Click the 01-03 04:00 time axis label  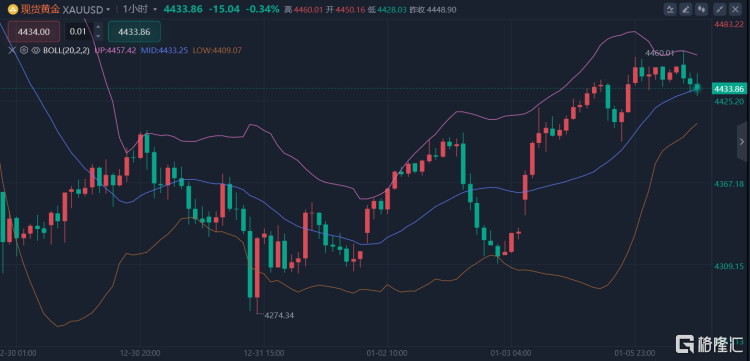click(511, 353)
